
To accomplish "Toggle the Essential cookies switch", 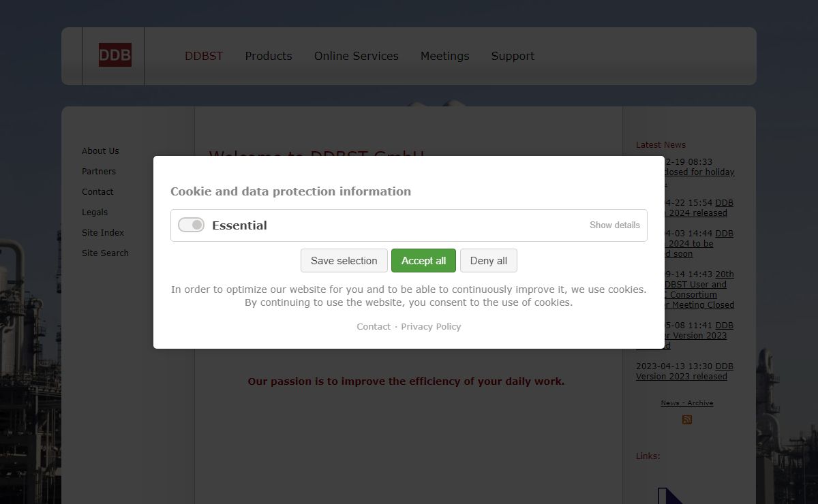I will 191,225.
